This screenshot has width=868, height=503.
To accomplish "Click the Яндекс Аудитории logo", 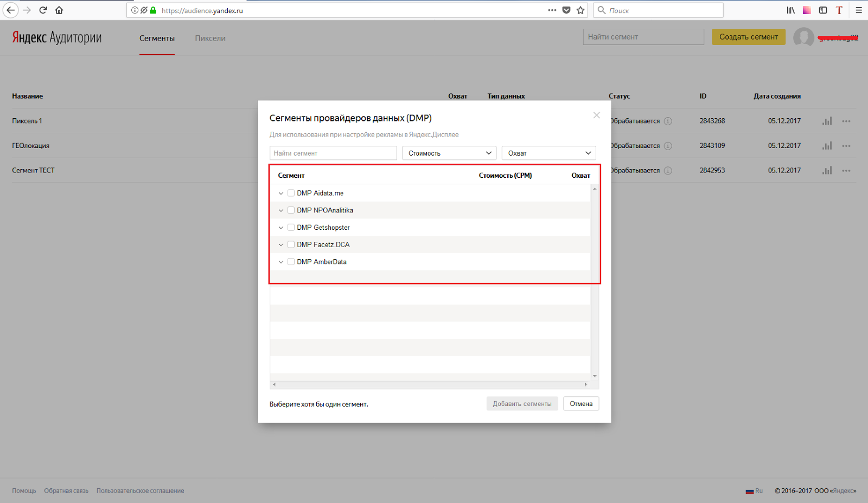I will (57, 37).
